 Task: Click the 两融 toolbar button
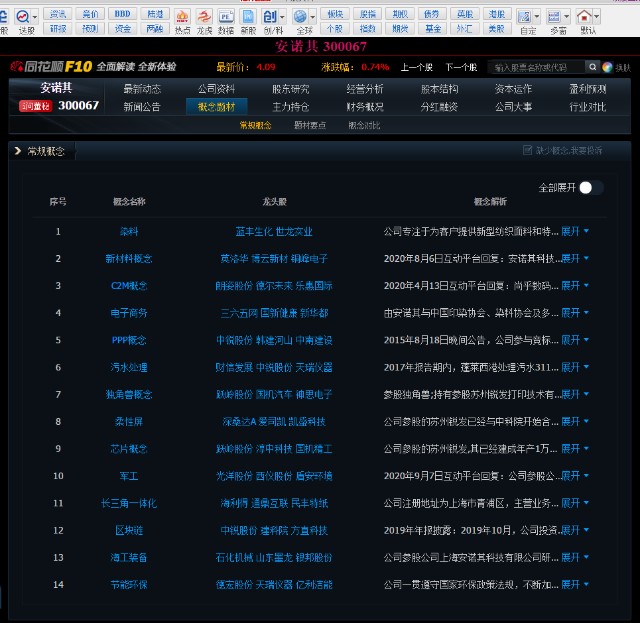click(x=155, y=29)
